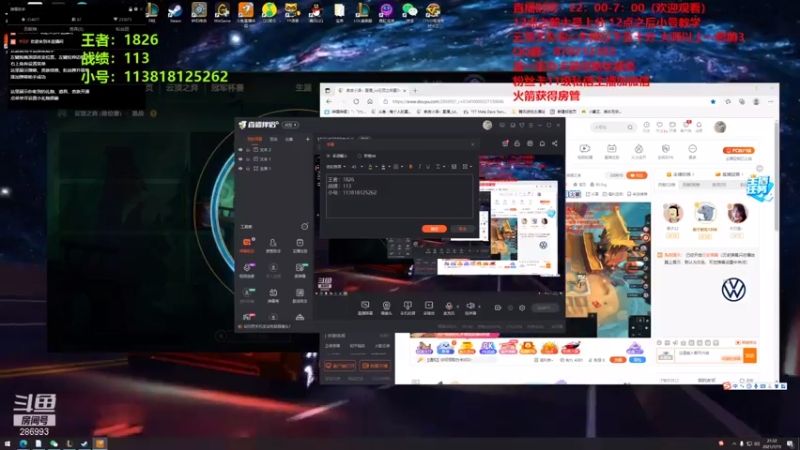The image size is (800, 450).
Task: Open the font size dropdown showing 45
Action: 357,166
